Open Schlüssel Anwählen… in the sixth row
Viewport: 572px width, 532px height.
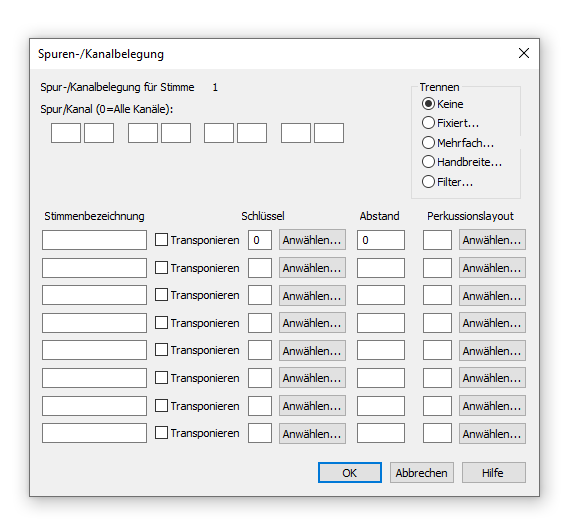[312, 378]
